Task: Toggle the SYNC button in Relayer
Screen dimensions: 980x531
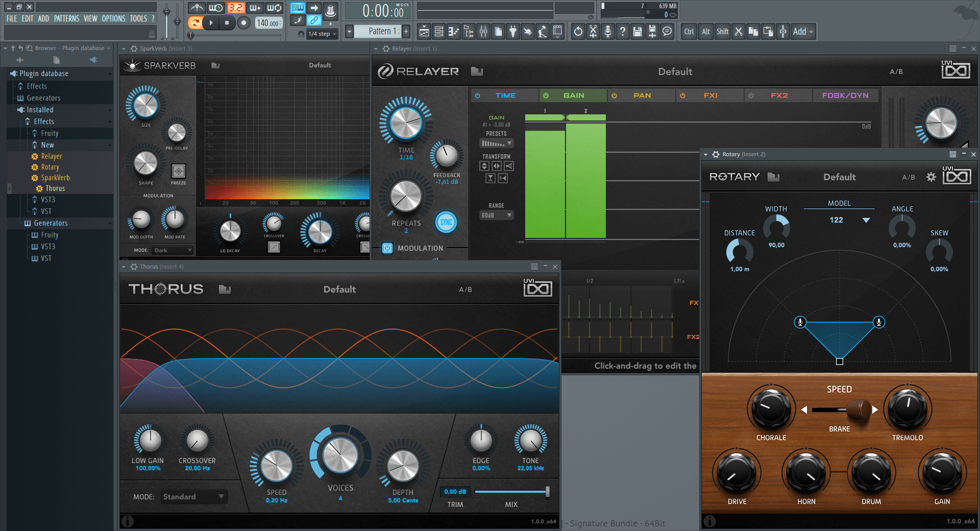Action: [x=446, y=222]
